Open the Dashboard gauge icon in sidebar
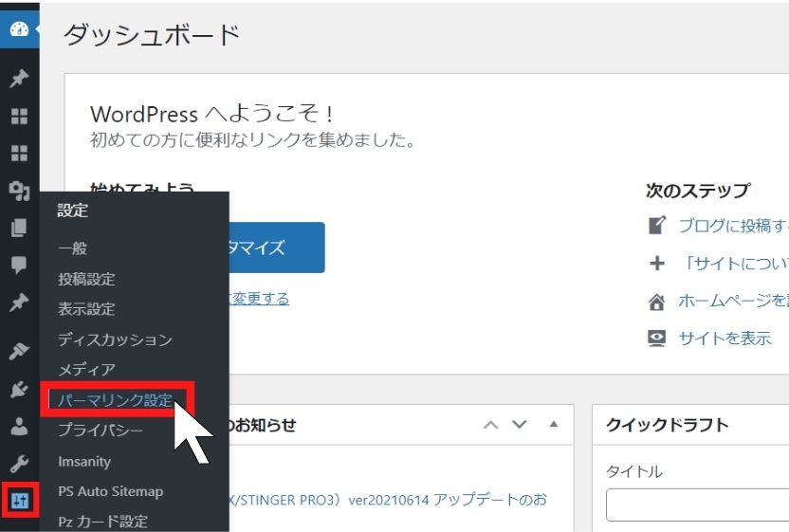The height and width of the screenshot is (532, 789). click(19, 29)
